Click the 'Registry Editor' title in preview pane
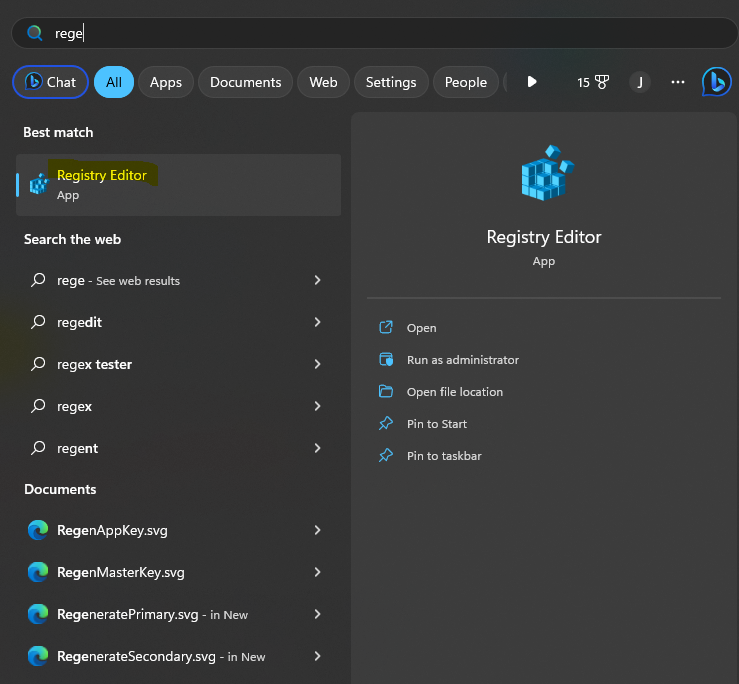This screenshot has width=739, height=684. click(x=544, y=237)
